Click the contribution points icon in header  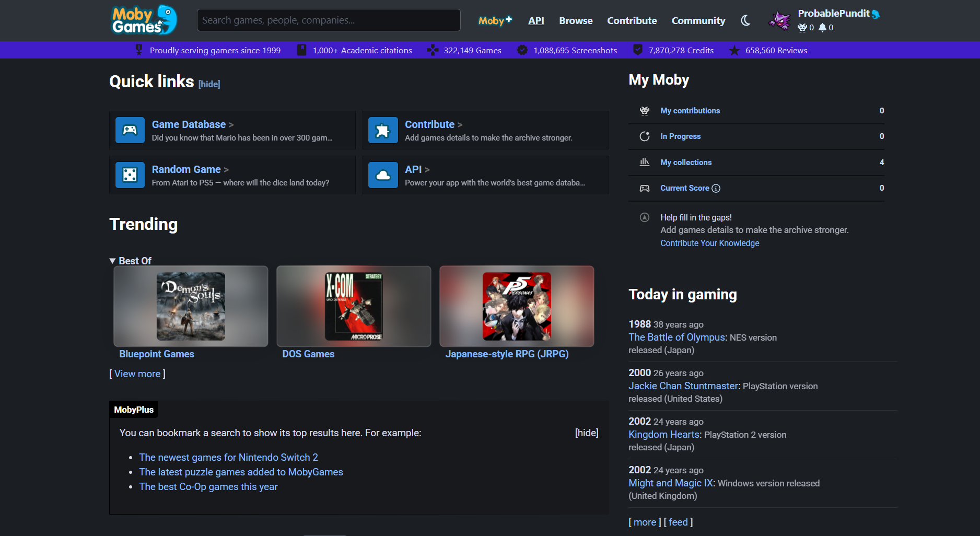[x=802, y=28]
